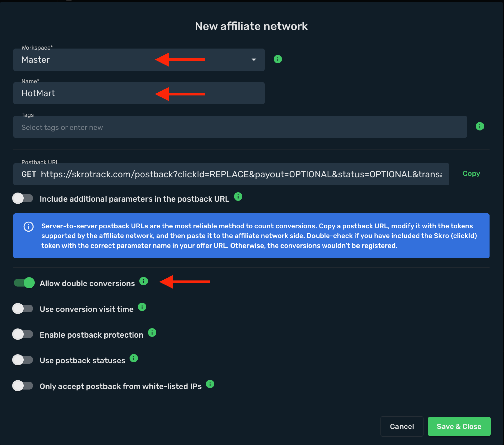Click the info icon beside Tags field

[x=480, y=126]
